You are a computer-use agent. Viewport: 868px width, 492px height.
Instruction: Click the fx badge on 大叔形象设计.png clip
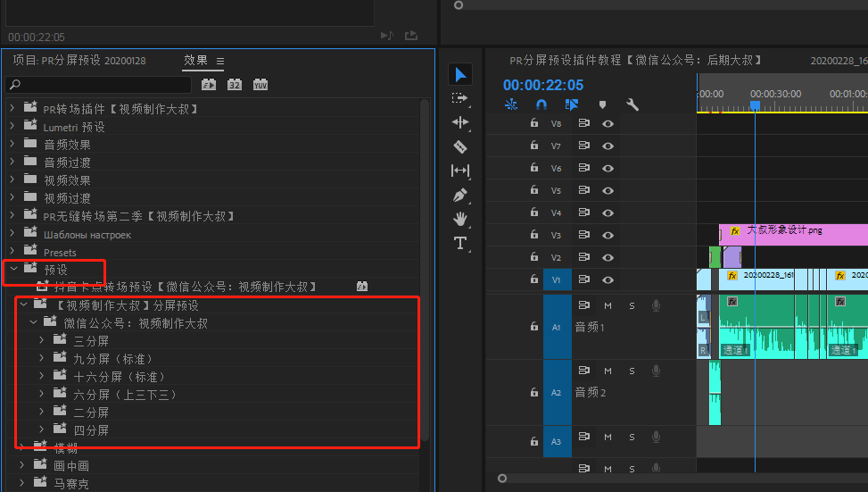coord(734,231)
